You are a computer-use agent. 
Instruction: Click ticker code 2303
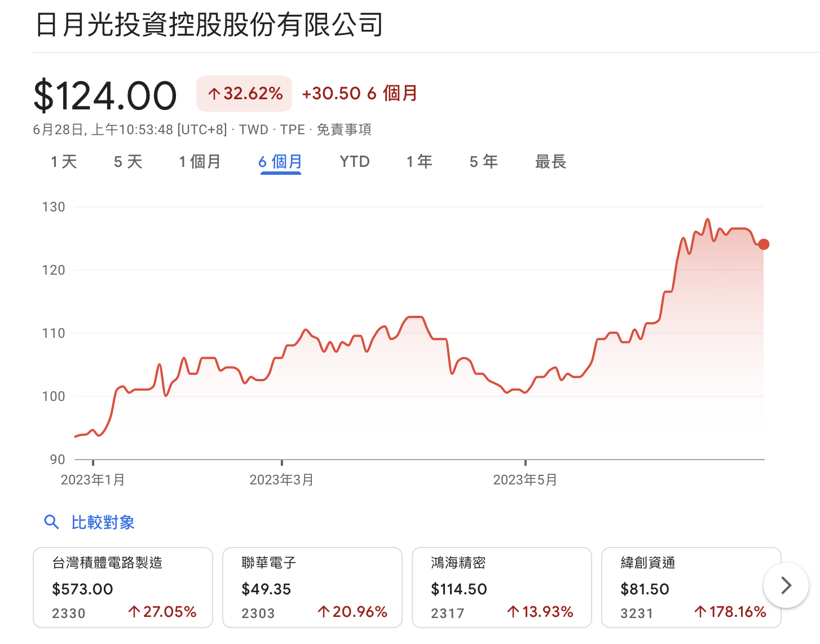(258, 614)
